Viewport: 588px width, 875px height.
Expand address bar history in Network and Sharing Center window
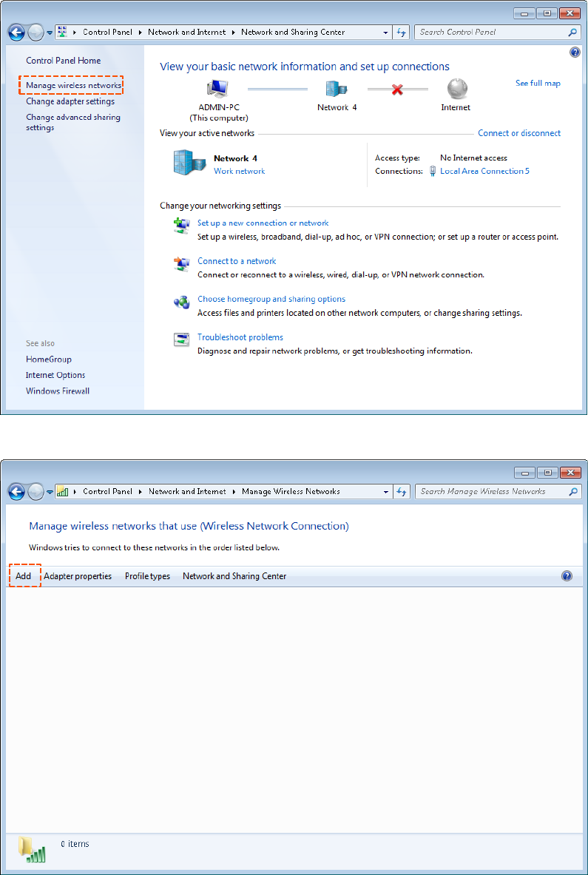coord(385,33)
